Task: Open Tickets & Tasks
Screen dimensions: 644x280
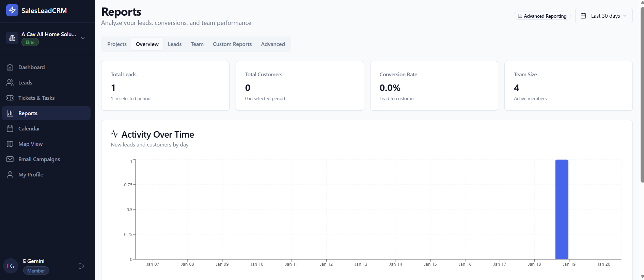Action: tap(46, 98)
